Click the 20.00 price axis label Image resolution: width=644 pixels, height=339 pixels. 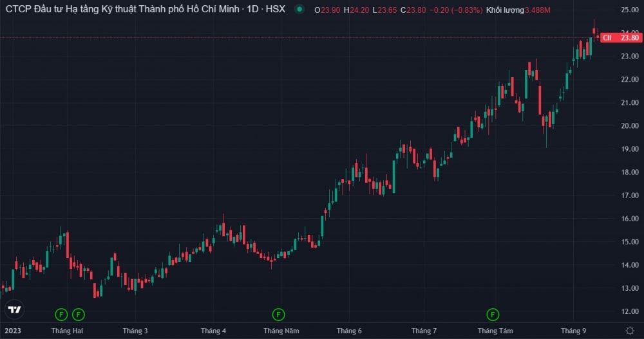tap(630, 125)
